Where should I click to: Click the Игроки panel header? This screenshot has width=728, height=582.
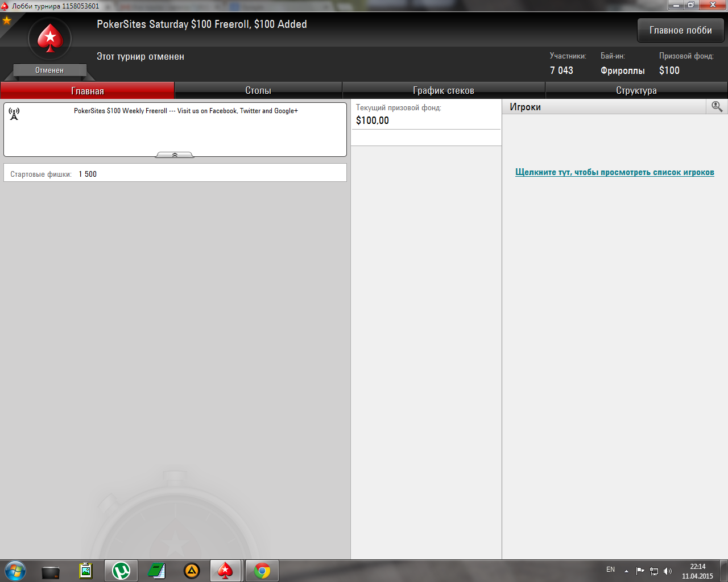604,106
